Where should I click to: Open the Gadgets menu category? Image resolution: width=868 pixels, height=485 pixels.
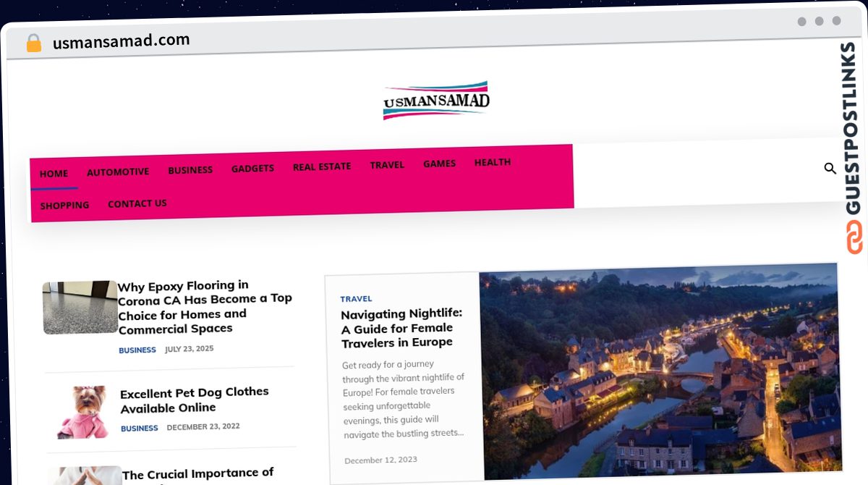pos(252,168)
